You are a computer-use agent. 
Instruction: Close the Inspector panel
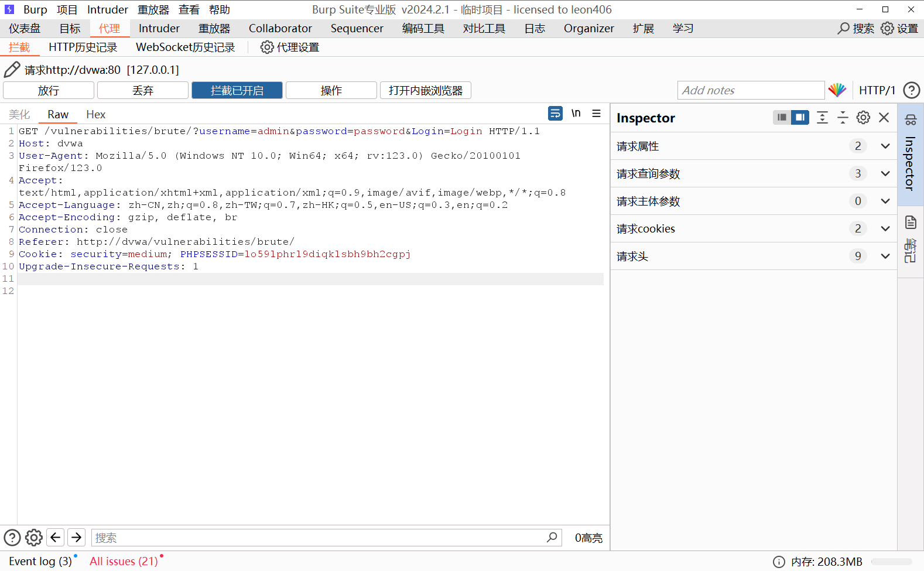(884, 118)
